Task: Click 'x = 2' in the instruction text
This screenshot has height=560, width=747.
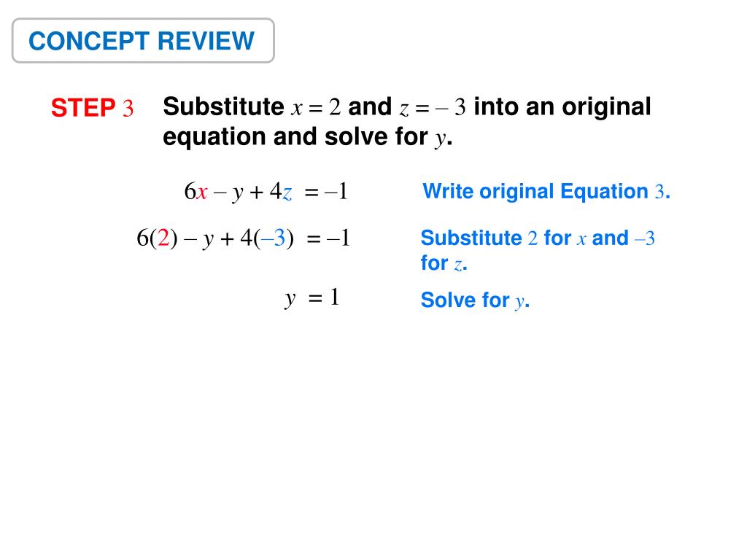Action: [317, 106]
